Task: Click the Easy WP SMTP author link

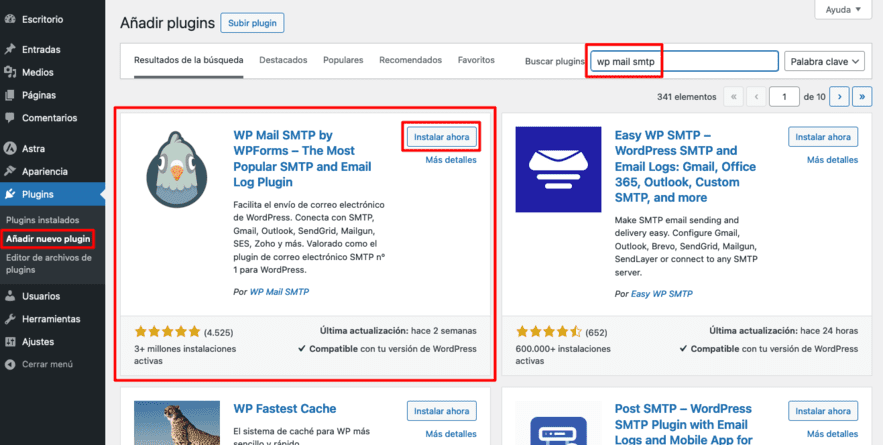Action: [x=662, y=294]
